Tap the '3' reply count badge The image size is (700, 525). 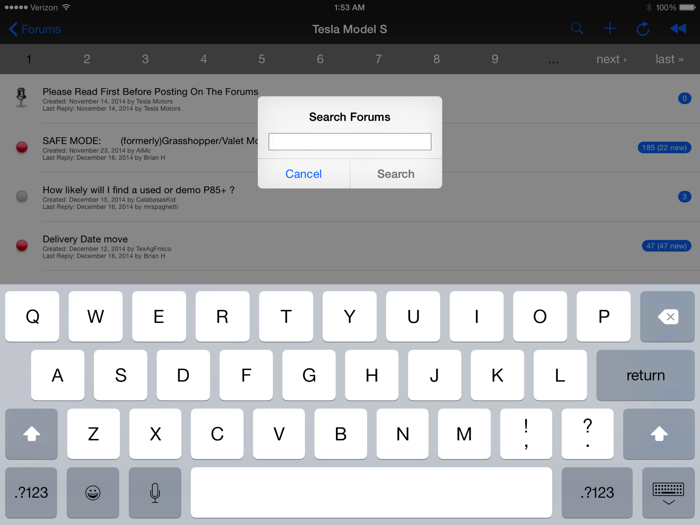click(684, 196)
